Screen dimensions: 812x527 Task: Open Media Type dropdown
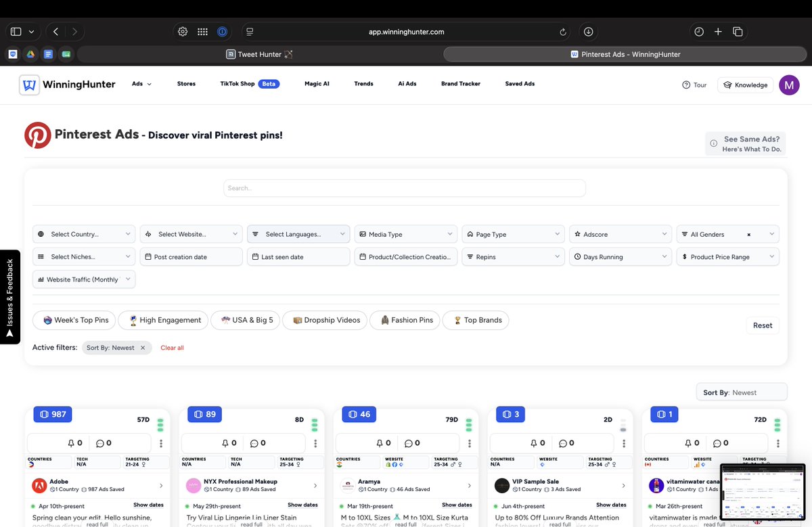coord(406,234)
